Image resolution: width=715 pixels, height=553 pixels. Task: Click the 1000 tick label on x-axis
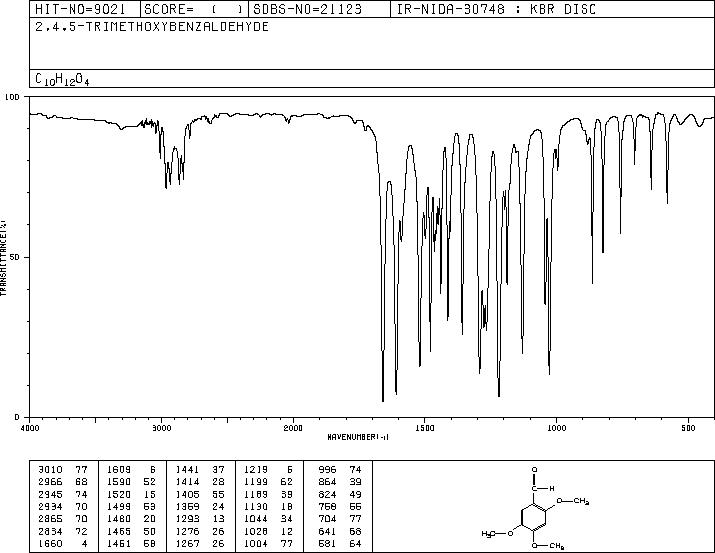556,428
